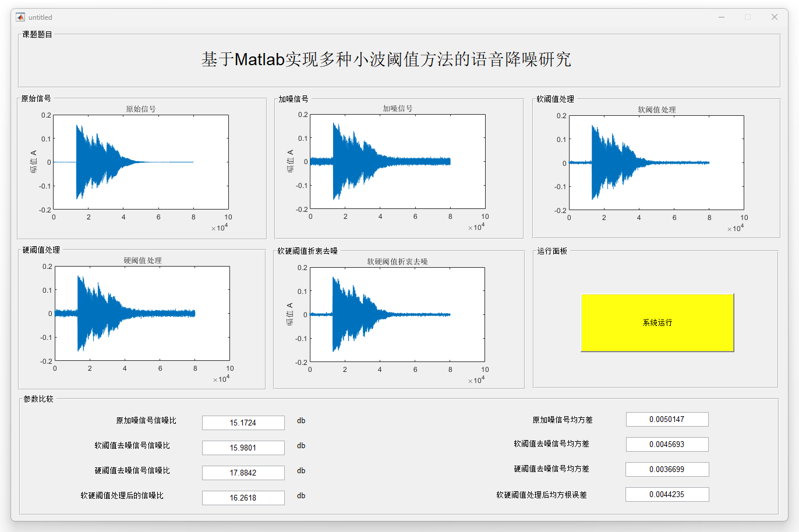The width and height of the screenshot is (799, 532).
Task: Click the MATLAB icon in the title bar
Action: (20, 17)
